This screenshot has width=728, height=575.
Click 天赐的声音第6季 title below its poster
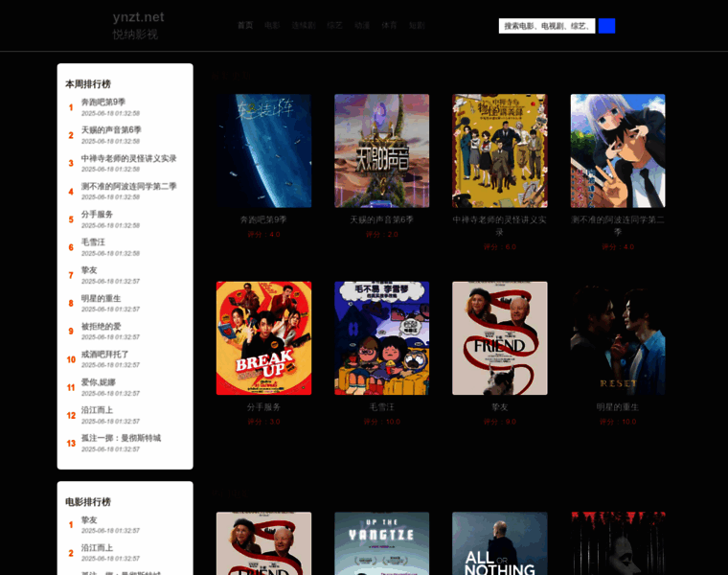(x=381, y=219)
